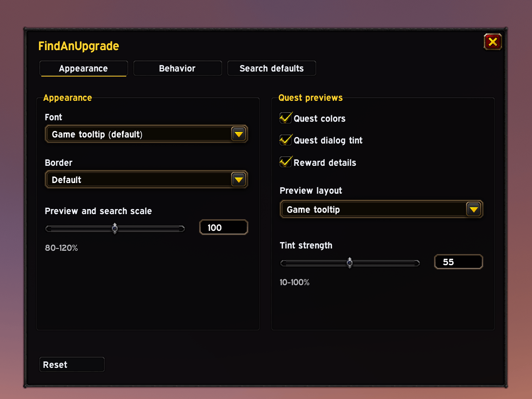Expand the Border dropdown showing Default
The height and width of the screenshot is (399, 532).
(146, 180)
